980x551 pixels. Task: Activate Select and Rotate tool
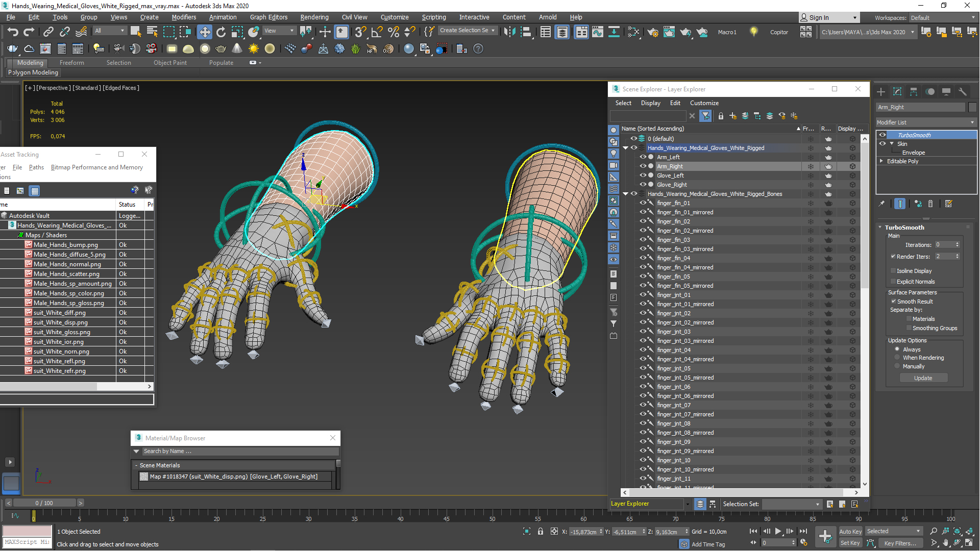click(221, 32)
